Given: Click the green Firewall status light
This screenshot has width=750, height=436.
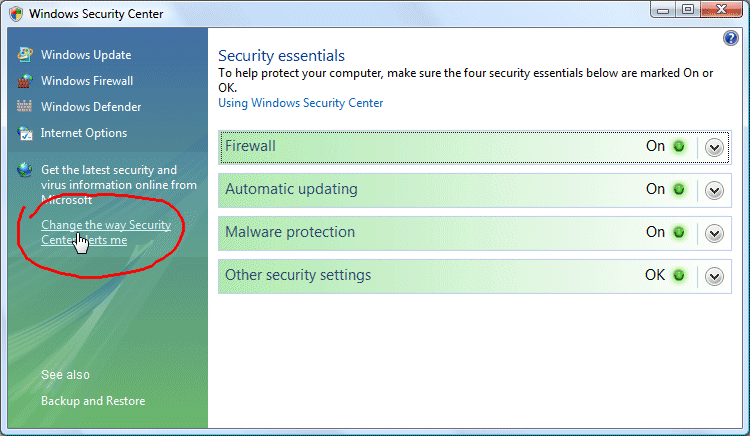Looking at the screenshot, I should [x=679, y=146].
